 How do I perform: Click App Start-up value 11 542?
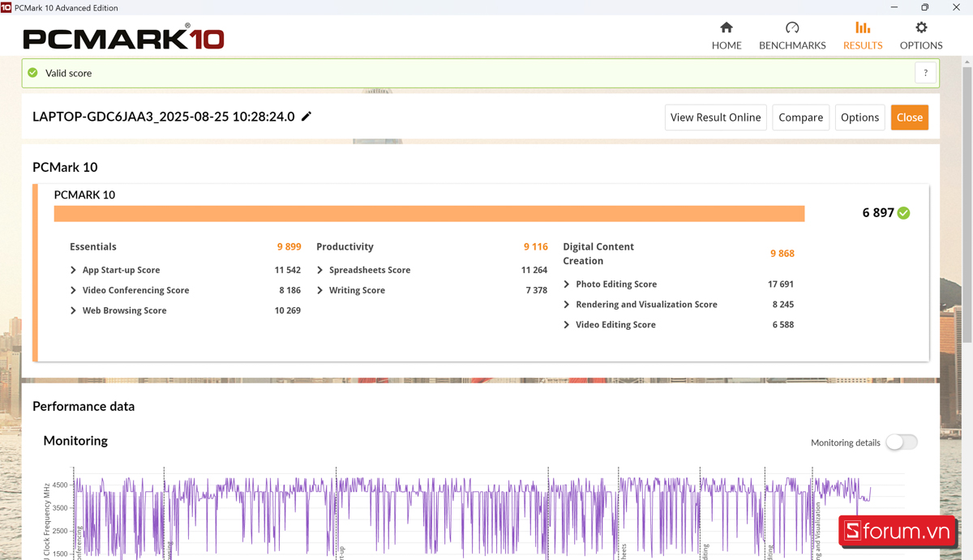pyautogui.click(x=288, y=270)
